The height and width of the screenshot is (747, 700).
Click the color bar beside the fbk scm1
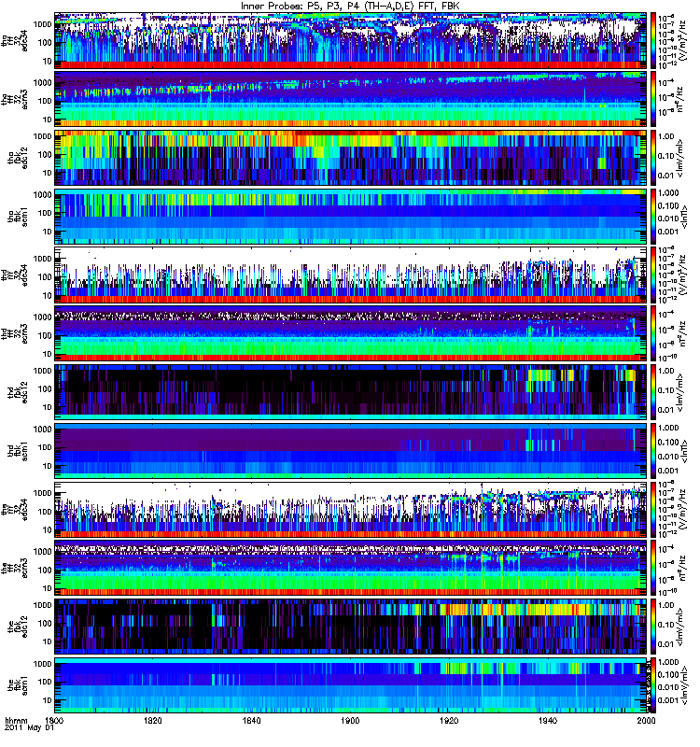tap(653, 685)
